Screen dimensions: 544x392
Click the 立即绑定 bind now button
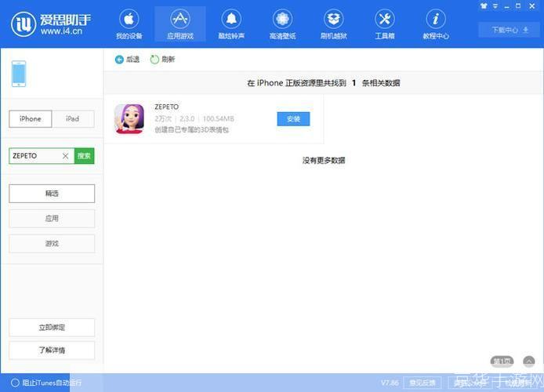click(x=52, y=328)
